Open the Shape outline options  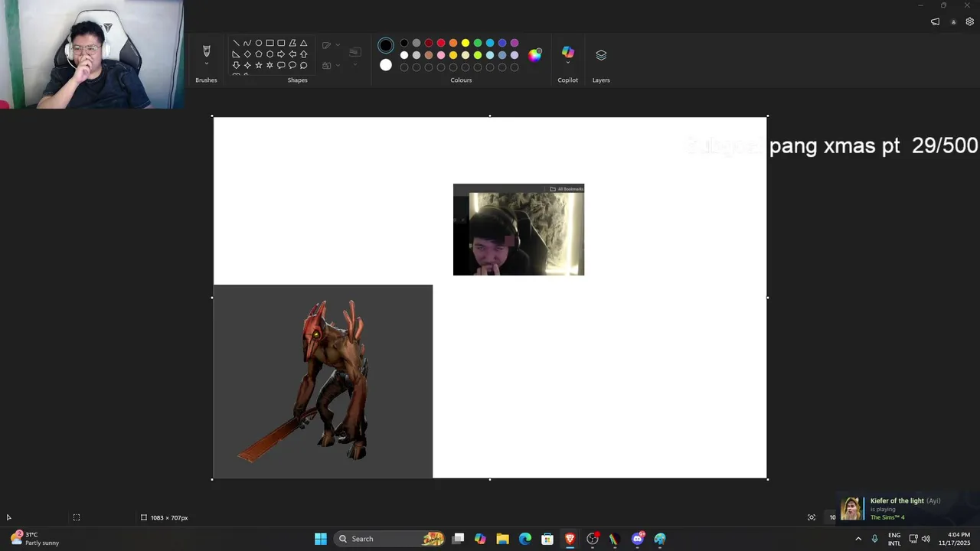pyautogui.click(x=326, y=45)
